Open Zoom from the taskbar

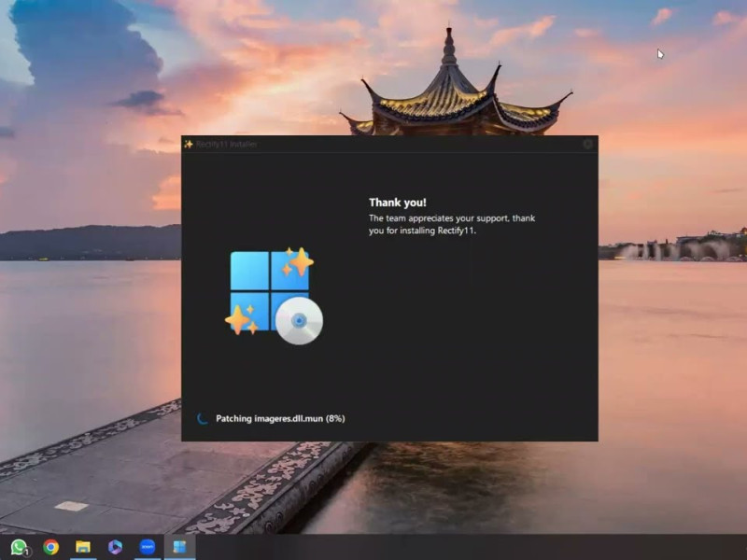[148, 547]
